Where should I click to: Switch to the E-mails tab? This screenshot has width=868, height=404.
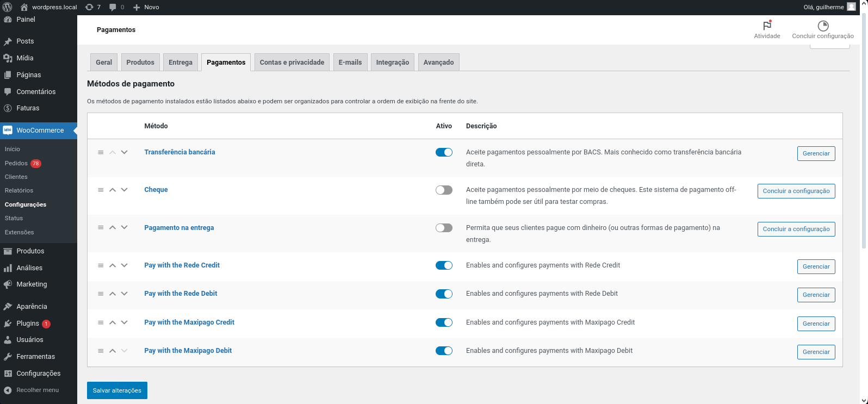coord(350,62)
